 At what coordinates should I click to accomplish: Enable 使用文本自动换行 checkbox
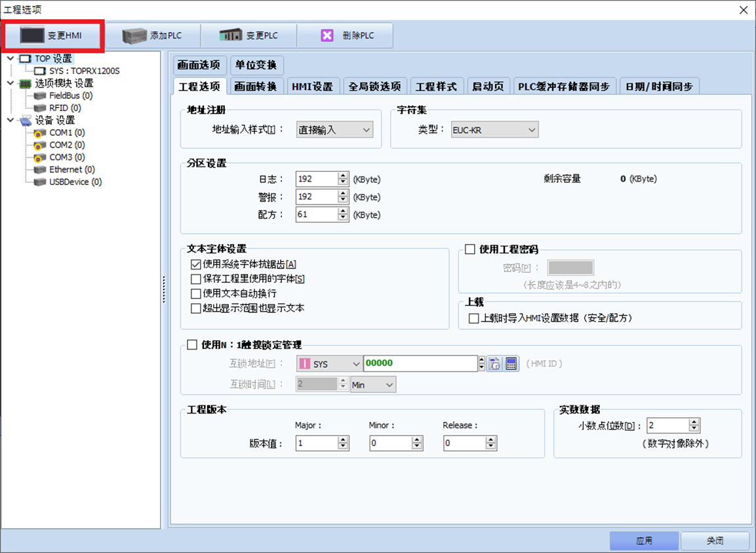[x=195, y=293]
